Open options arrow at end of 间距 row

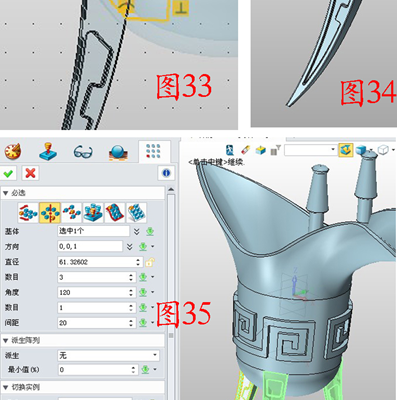pyautogui.click(x=153, y=323)
